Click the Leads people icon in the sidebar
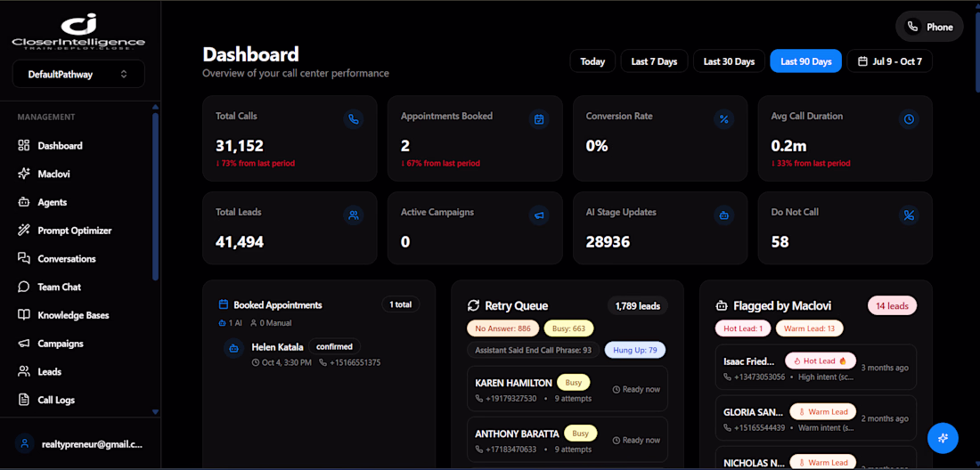 [24, 371]
